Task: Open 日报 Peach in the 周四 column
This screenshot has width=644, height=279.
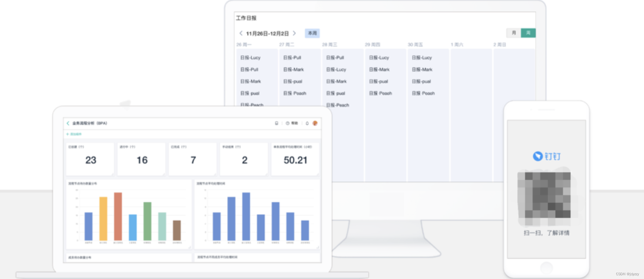Action: [x=381, y=94]
